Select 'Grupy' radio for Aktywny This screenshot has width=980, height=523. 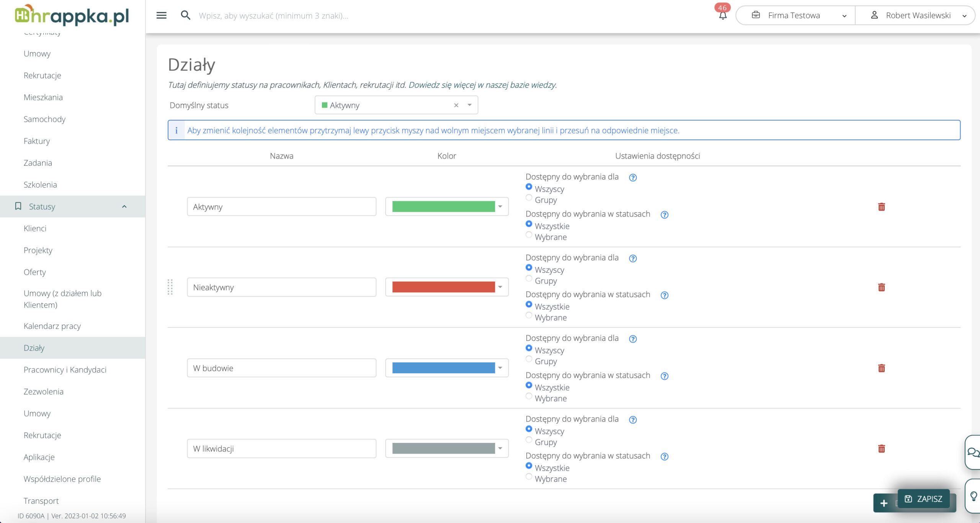click(529, 198)
